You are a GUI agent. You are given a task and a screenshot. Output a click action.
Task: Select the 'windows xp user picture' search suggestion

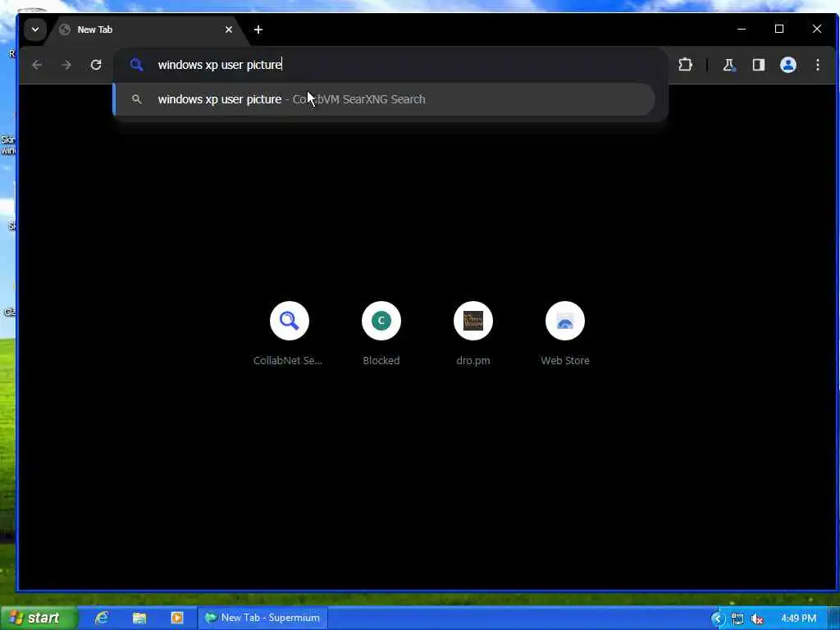click(x=385, y=99)
